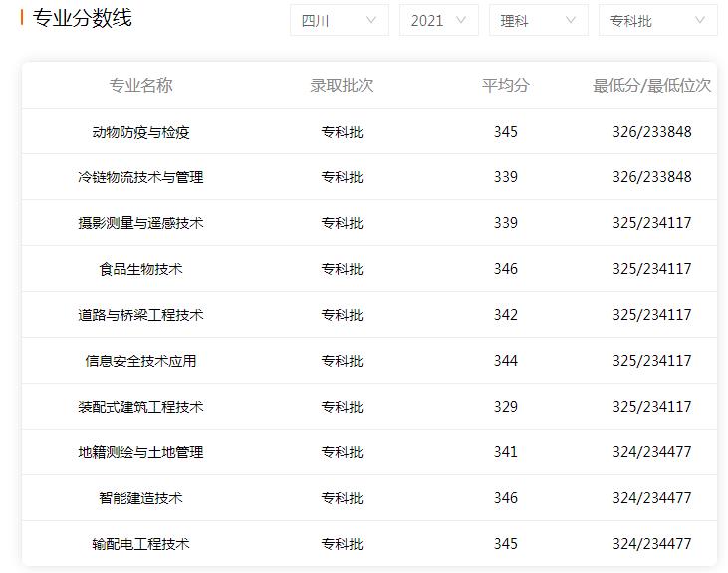Viewport: 728px width, 573px height.
Task: Select the 冷链物流技术与管理 major name
Action: (140, 177)
